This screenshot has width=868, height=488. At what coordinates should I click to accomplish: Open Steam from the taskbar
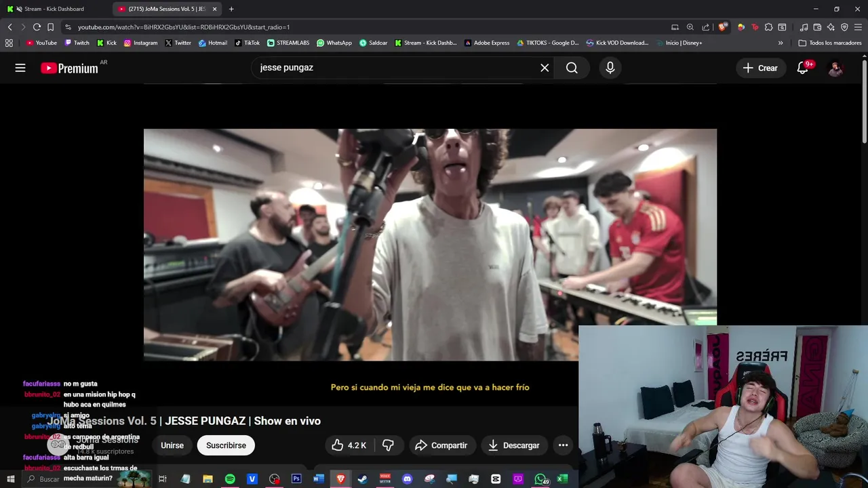(363, 479)
